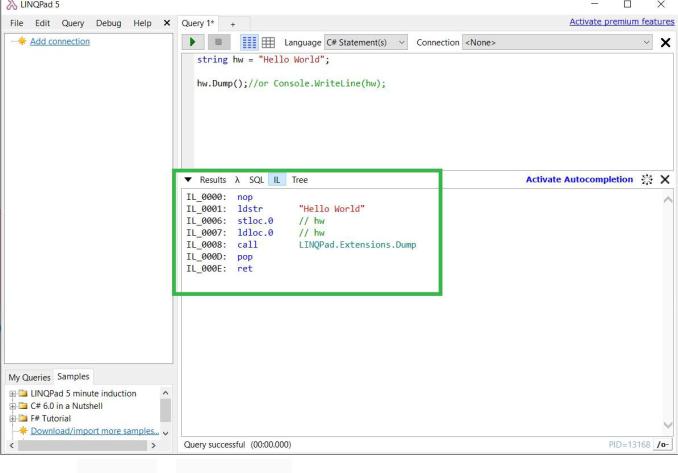Click Download/import more samples link
The height and width of the screenshot is (473, 678).
(95, 431)
